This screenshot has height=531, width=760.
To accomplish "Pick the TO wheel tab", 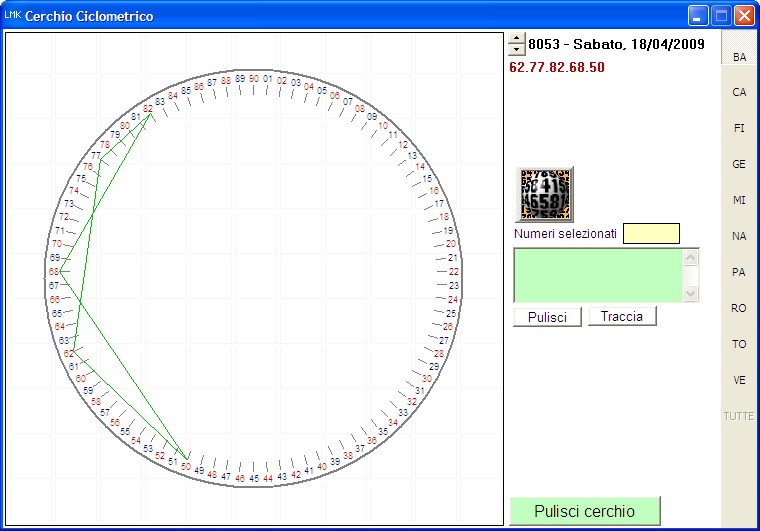I will pos(739,344).
